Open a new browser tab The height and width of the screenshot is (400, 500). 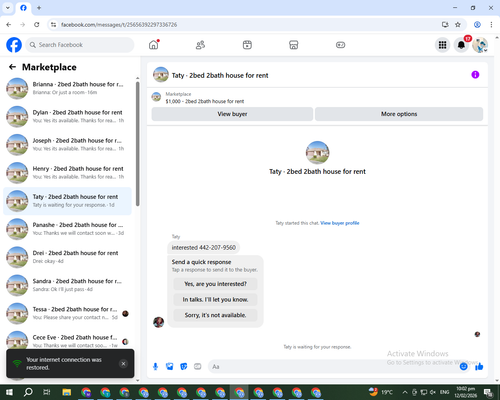[39, 8]
